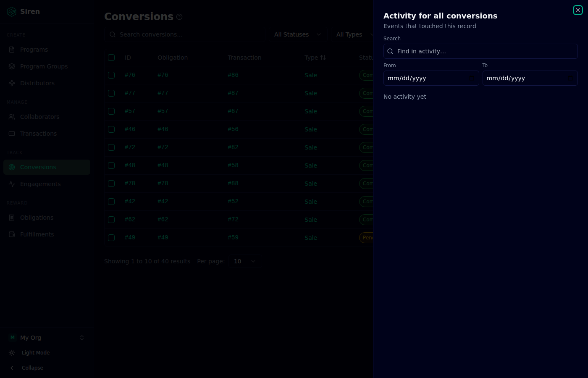Open the Per page dropdown
The image size is (588, 378).
coord(245,261)
